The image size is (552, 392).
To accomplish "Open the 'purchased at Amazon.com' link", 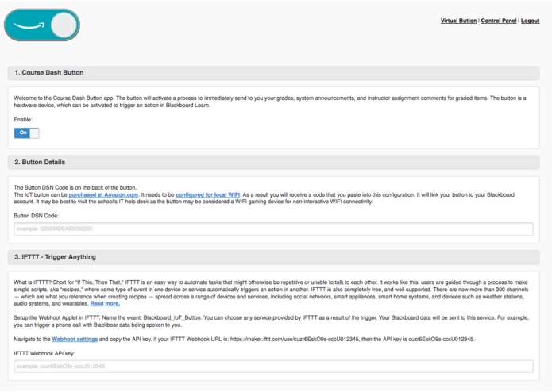I will (103, 194).
